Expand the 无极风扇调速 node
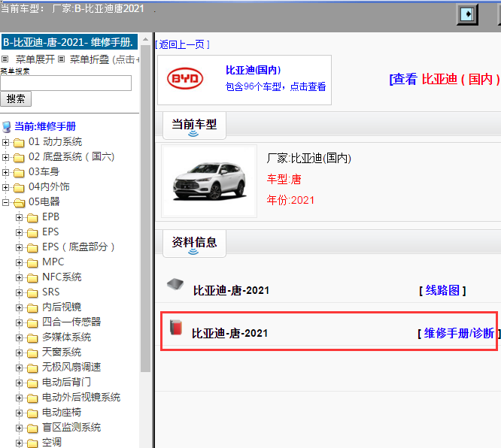The height and width of the screenshot is (448, 501). tap(19, 368)
